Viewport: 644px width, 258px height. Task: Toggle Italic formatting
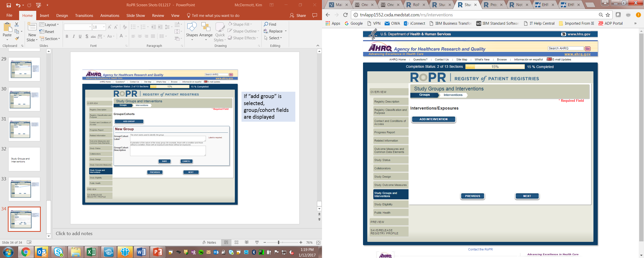pyautogui.click(x=73, y=37)
